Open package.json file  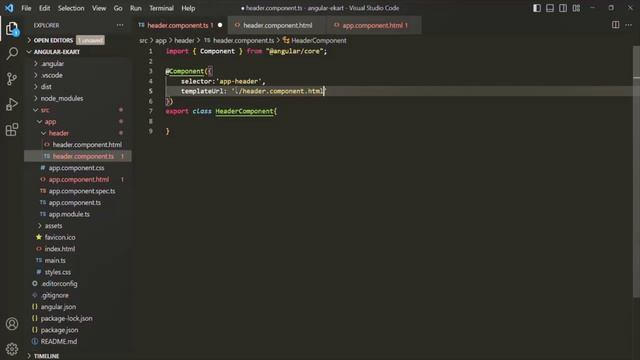(x=59, y=330)
